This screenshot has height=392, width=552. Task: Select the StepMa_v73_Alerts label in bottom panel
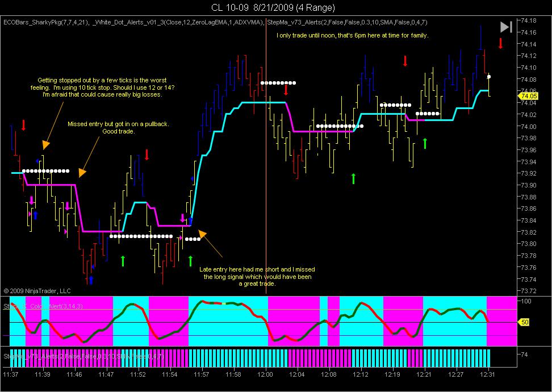click(84, 356)
